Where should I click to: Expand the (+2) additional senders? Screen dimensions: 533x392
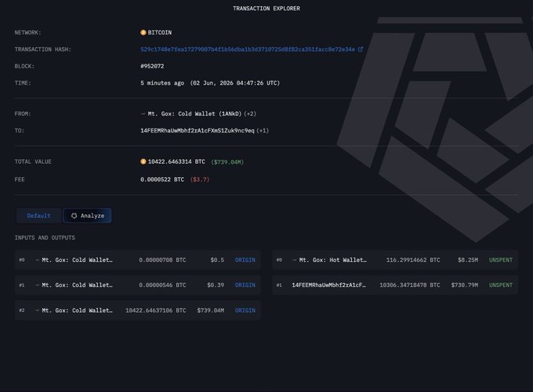pyautogui.click(x=250, y=114)
